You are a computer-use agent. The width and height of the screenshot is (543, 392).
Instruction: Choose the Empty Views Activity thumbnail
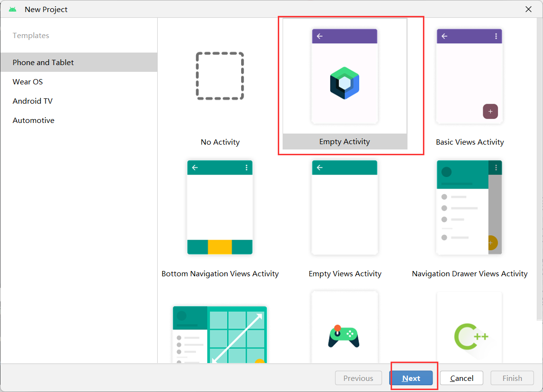[x=345, y=207]
